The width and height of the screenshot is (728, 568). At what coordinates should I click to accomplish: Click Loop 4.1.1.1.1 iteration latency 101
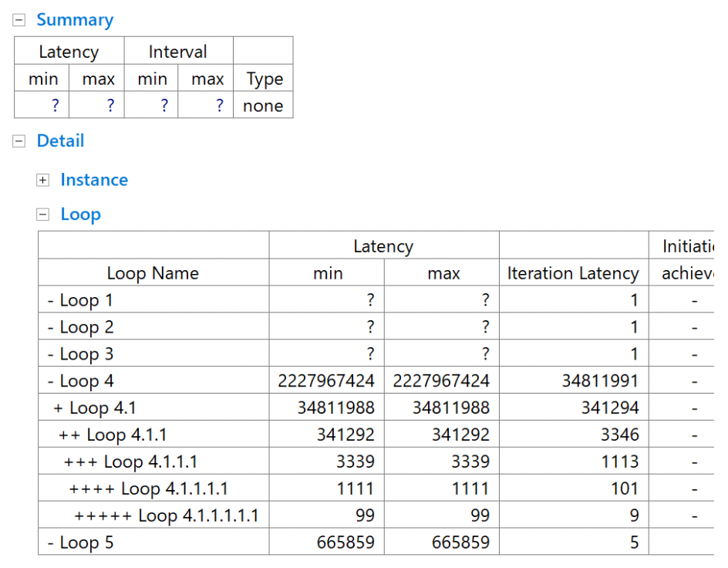point(625,489)
